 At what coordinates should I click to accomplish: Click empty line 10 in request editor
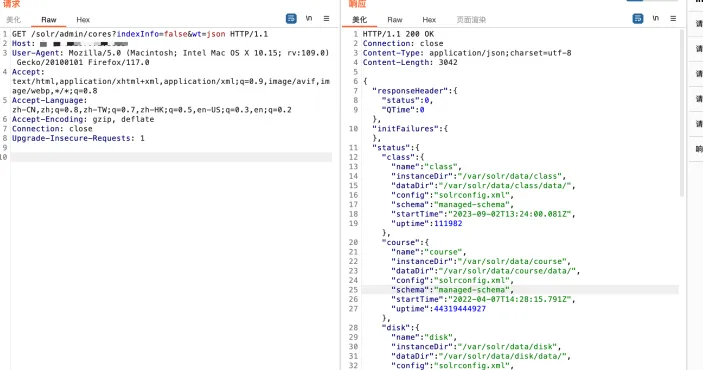171,157
